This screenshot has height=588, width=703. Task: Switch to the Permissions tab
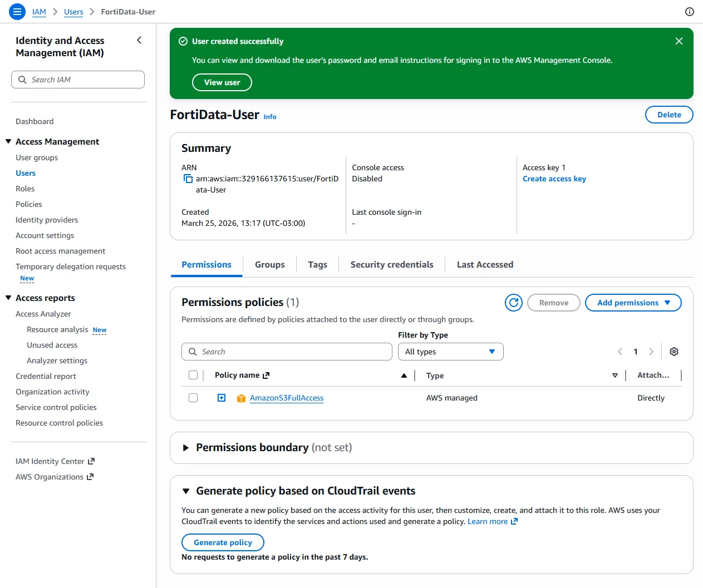pyautogui.click(x=207, y=265)
